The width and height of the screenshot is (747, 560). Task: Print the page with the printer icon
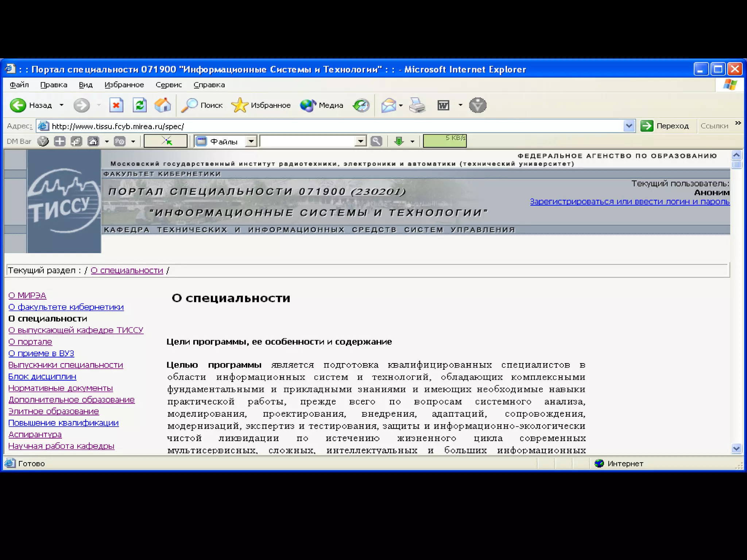pyautogui.click(x=417, y=105)
